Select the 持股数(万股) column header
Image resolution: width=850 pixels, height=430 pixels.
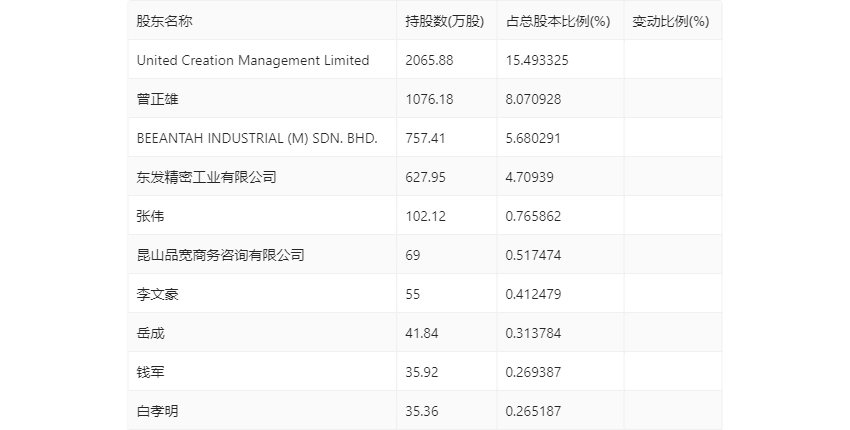[x=445, y=21]
